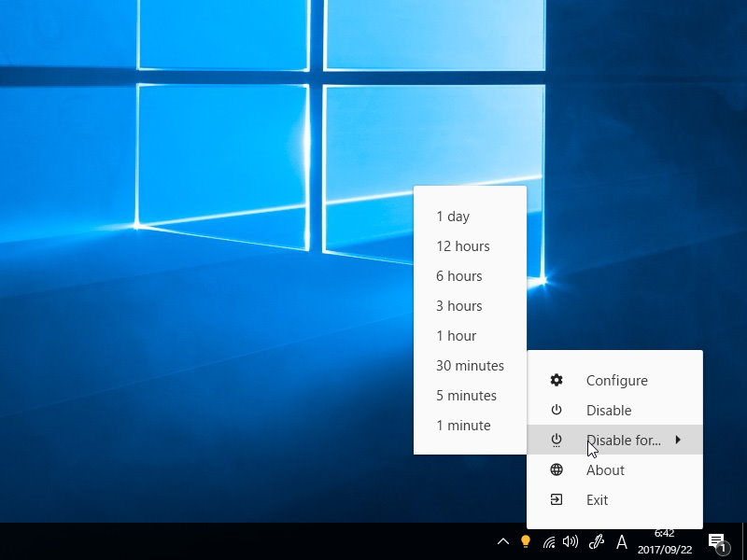The height and width of the screenshot is (560, 747).
Task: Click the Show desktop strip at taskbar end
Action: point(744,541)
